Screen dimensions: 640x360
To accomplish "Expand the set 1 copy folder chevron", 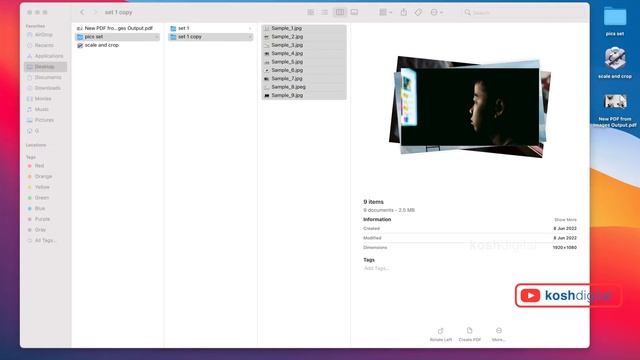I will [x=250, y=37].
